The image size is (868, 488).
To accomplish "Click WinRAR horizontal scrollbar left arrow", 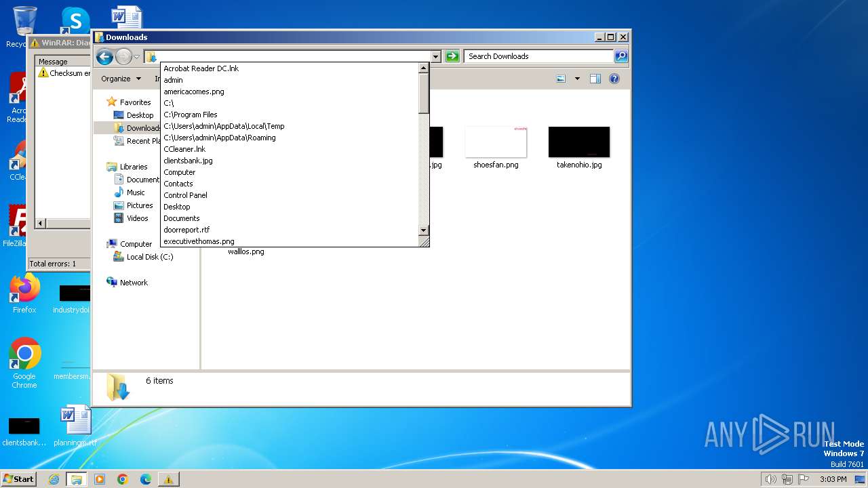I will (x=41, y=223).
